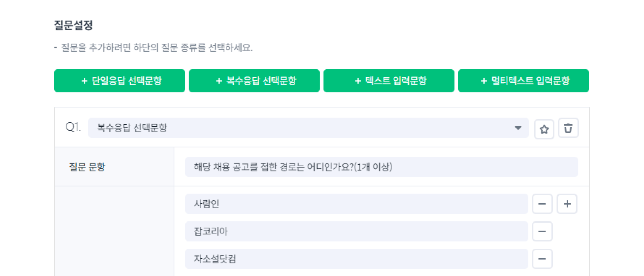This screenshot has height=276, width=644.
Task: Add a 복수응답 선택문항 question
Action: pos(254,81)
